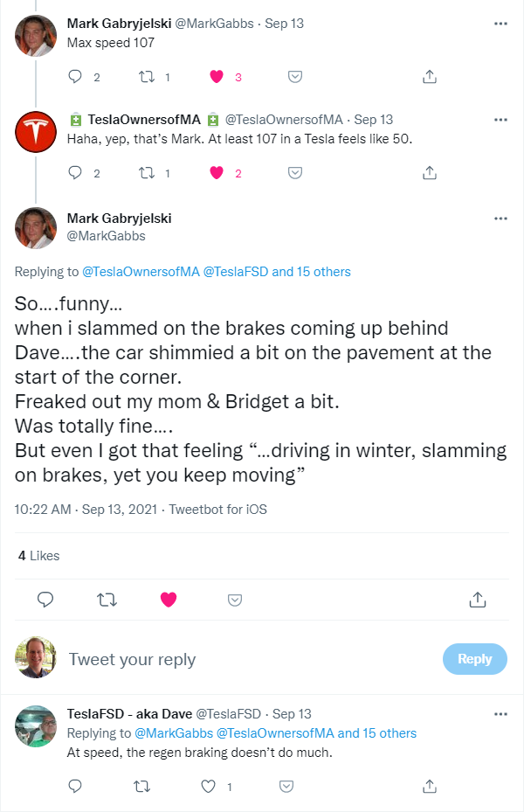This screenshot has width=524, height=812.
Task: Unlike the 'Max speed 107' tweet
Action: (217, 77)
